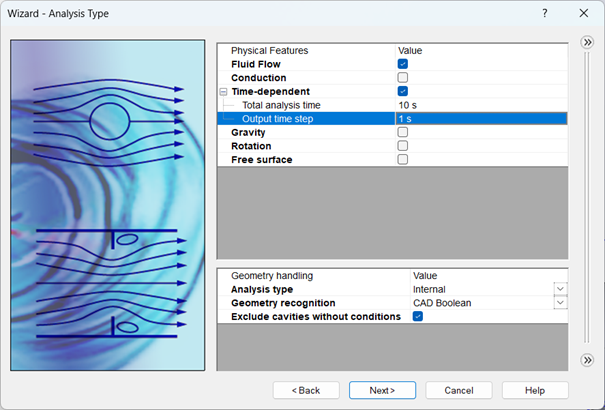Turn on the Rotation checkbox
The width and height of the screenshot is (605, 410).
tap(403, 146)
